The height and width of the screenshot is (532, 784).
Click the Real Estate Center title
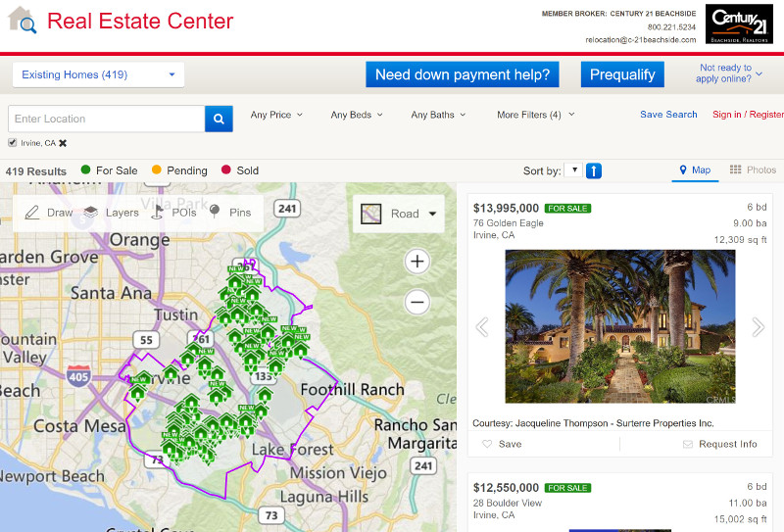(x=140, y=21)
